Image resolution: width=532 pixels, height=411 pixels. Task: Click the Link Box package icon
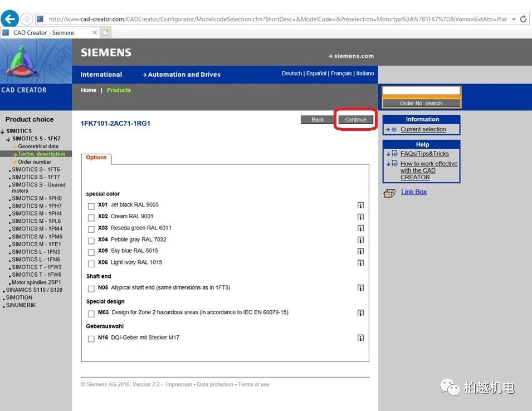click(389, 193)
